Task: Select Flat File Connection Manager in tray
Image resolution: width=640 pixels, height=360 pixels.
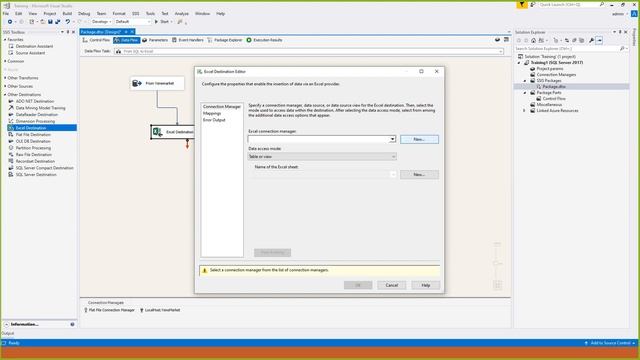Action: (x=109, y=310)
